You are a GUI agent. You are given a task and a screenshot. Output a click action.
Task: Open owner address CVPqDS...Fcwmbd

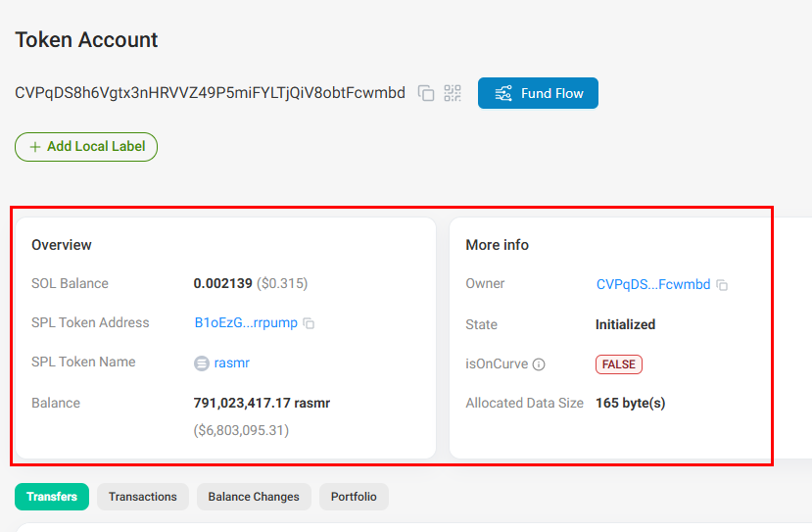653,284
